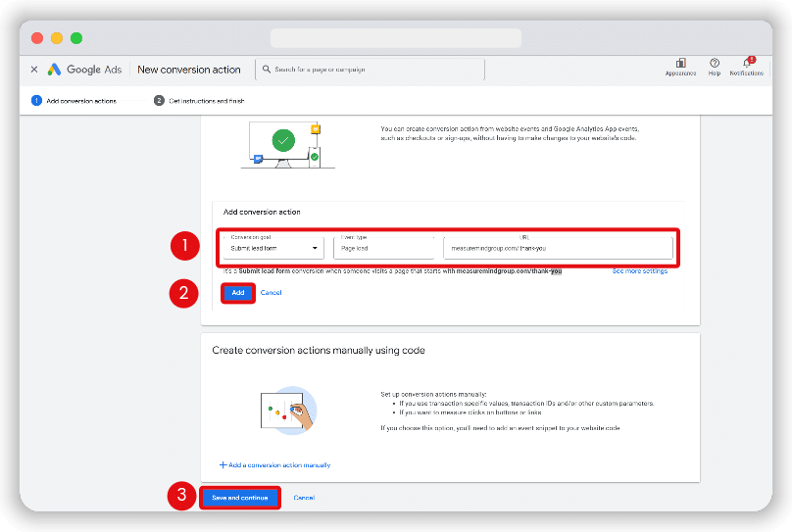Open the Appearance icon
792x532 pixels.
pos(680,67)
